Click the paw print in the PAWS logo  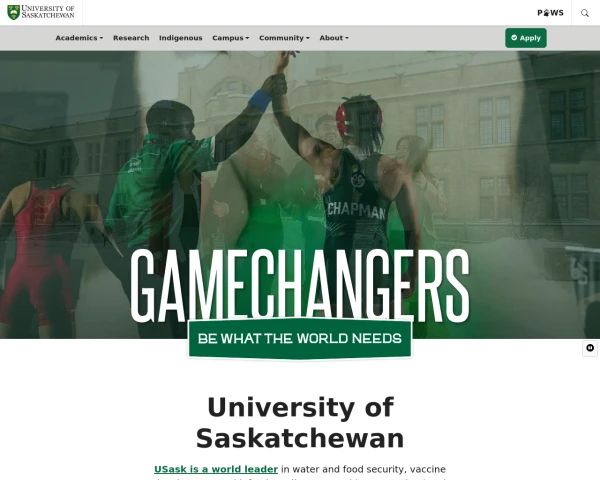[546, 13]
